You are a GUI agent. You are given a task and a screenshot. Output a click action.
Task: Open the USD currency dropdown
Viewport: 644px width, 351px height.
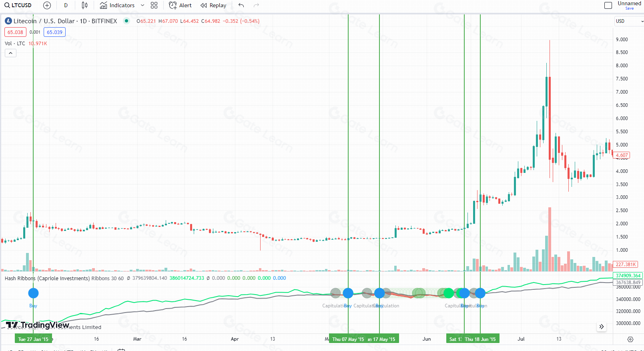tap(628, 21)
